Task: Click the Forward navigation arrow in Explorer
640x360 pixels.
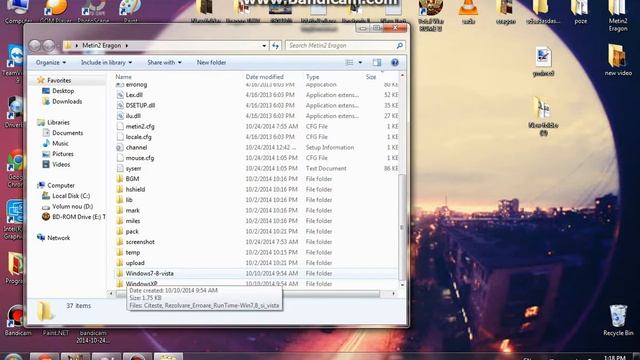Action: coord(49,45)
